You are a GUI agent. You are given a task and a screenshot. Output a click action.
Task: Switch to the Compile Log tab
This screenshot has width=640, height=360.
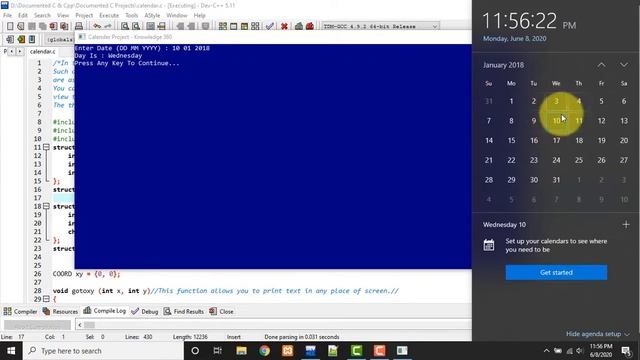click(104, 311)
